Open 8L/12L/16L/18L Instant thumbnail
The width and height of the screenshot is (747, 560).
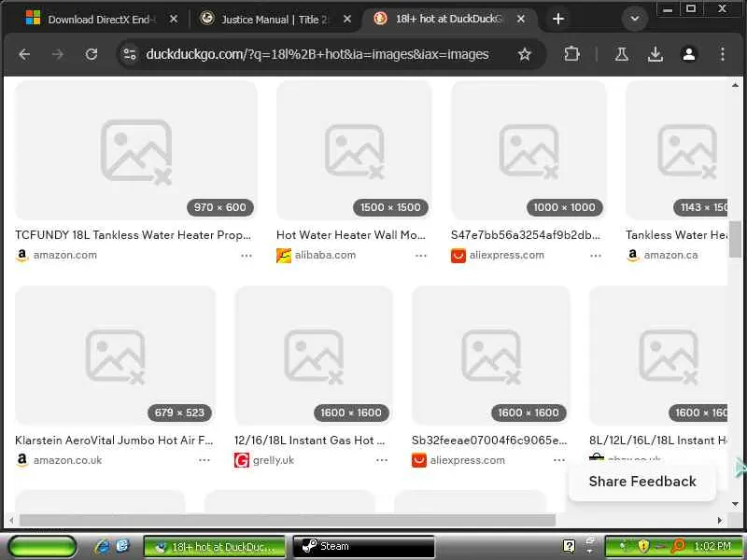(x=658, y=356)
